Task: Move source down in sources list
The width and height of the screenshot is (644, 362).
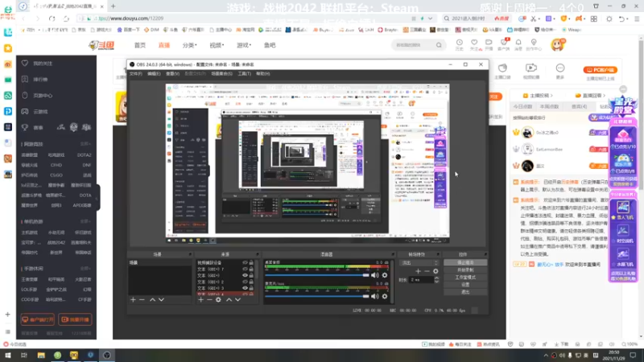Action: click(x=237, y=300)
